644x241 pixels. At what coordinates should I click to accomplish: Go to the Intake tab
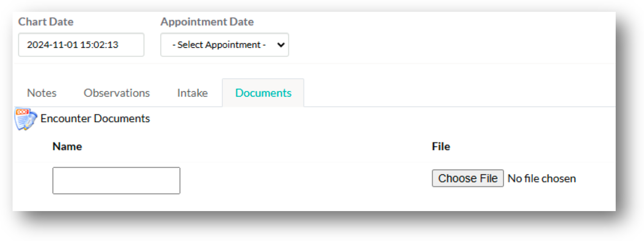point(192,93)
